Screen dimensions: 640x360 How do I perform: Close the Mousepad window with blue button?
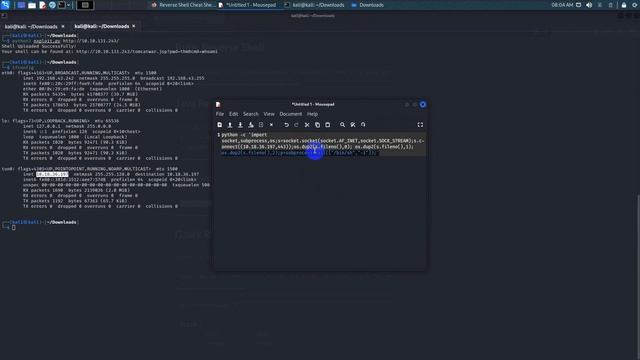tap(423, 104)
